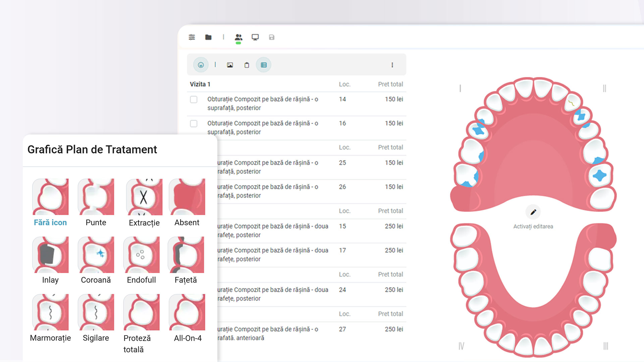This screenshot has height=362, width=644.
Task: Pick the All-On-4 graphic option
Action: click(187, 312)
